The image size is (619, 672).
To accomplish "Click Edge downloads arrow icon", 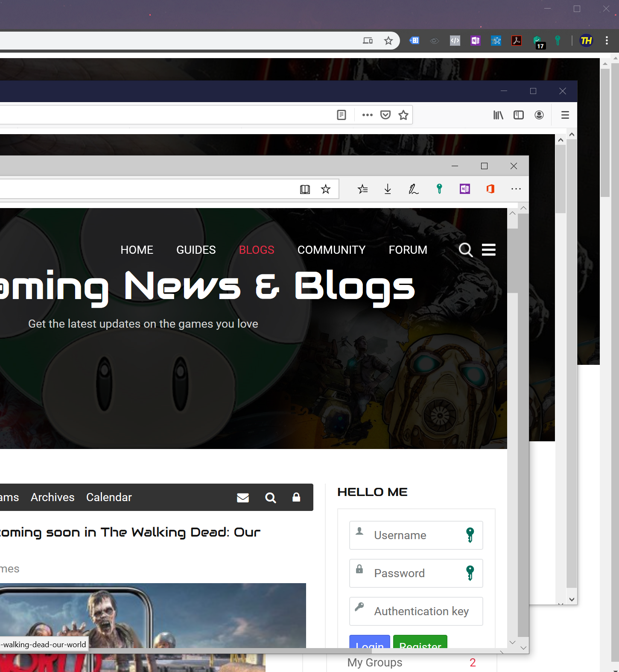I will tap(388, 189).
